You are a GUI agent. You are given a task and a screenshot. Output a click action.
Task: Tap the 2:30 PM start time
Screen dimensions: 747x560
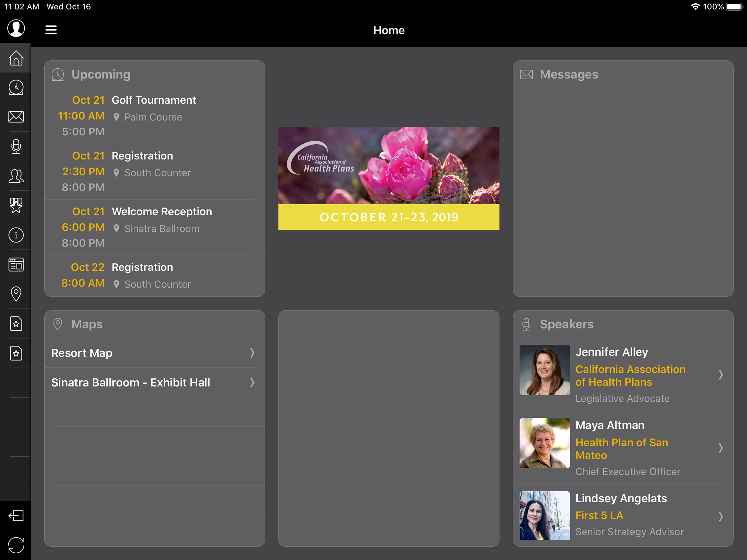click(83, 171)
